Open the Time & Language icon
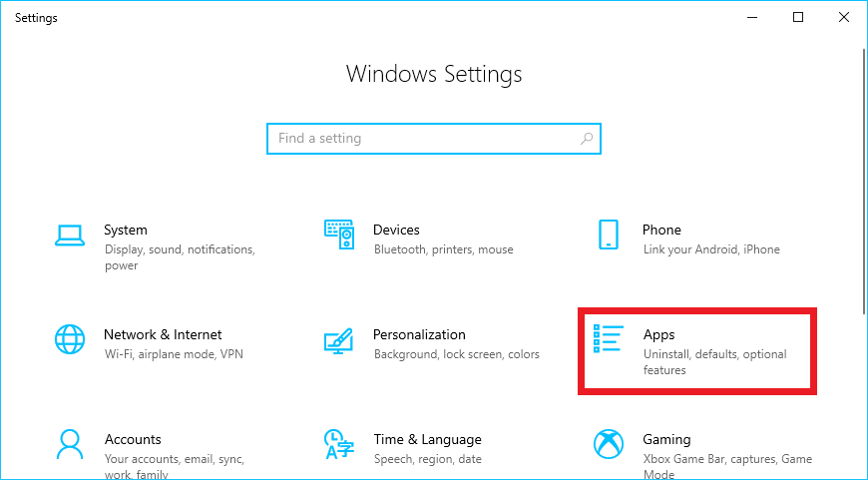This screenshot has height=480, width=868. pyautogui.click(x=339, y=444)
